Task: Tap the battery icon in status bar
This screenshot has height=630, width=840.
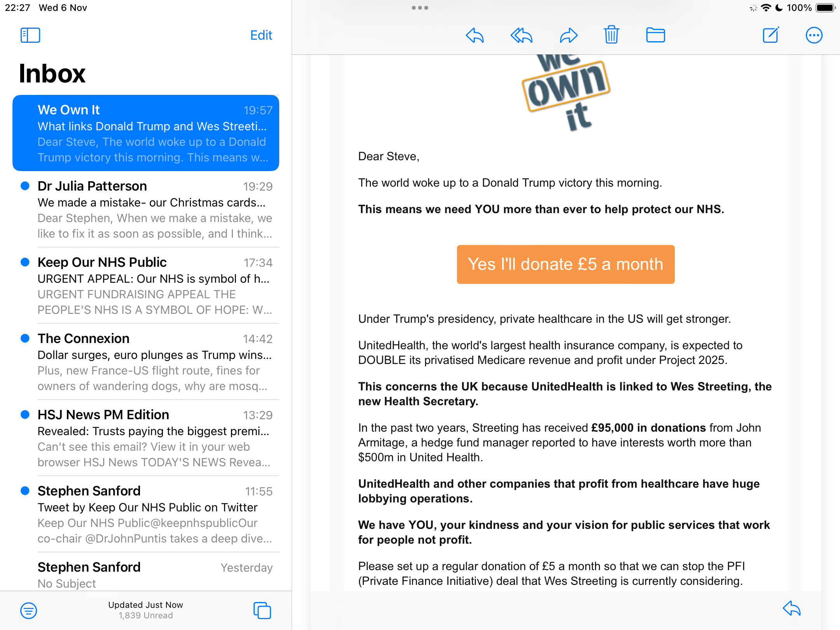Action: click(825, 8)
